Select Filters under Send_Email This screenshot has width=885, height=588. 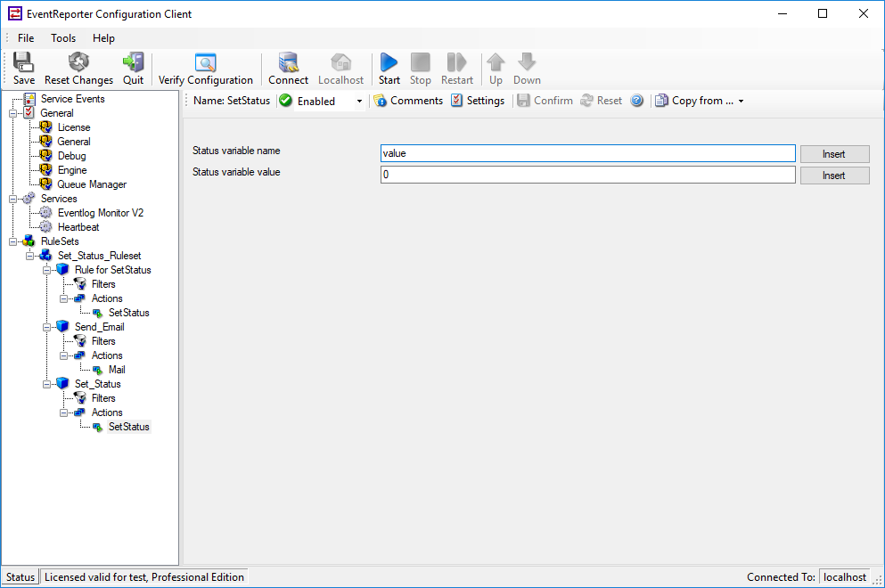(x=103, y=341)
